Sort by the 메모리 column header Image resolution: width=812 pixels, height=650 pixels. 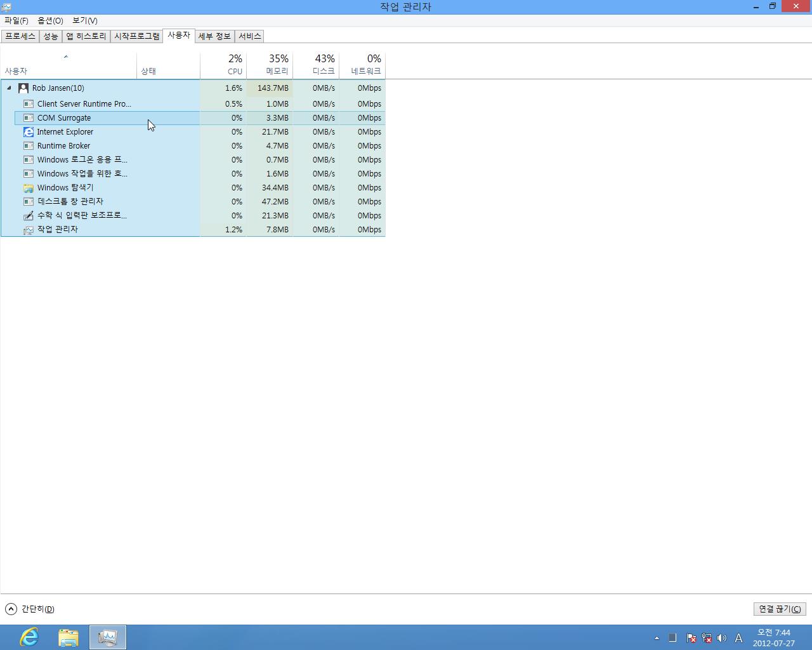coord(270,65)
